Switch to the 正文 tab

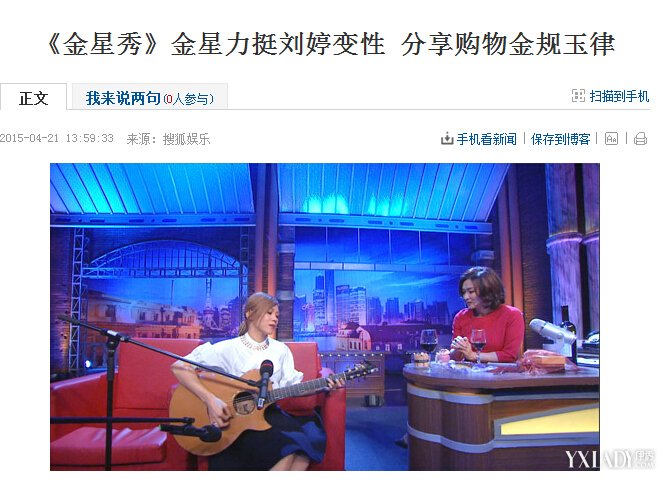click(34, 97)
